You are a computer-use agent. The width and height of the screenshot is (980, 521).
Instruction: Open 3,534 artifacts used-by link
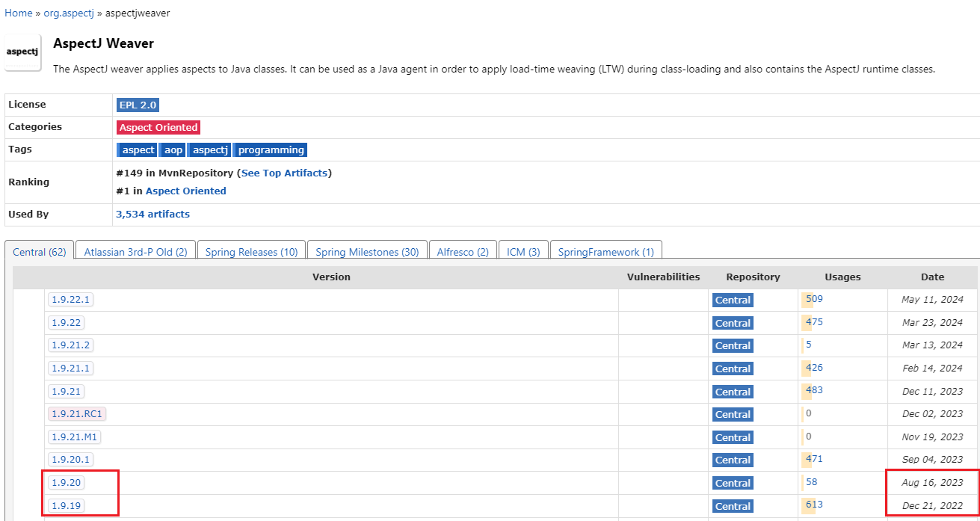tap(152, 214)
